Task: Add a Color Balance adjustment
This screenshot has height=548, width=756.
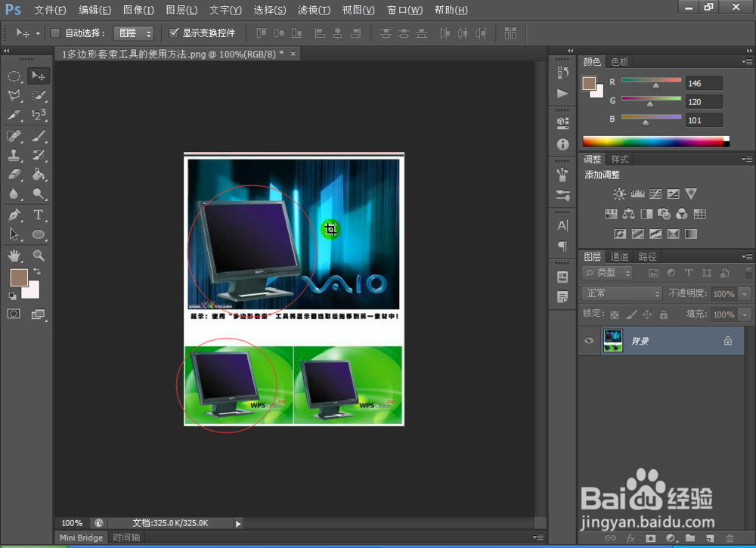Action: (x=628, y=214)
